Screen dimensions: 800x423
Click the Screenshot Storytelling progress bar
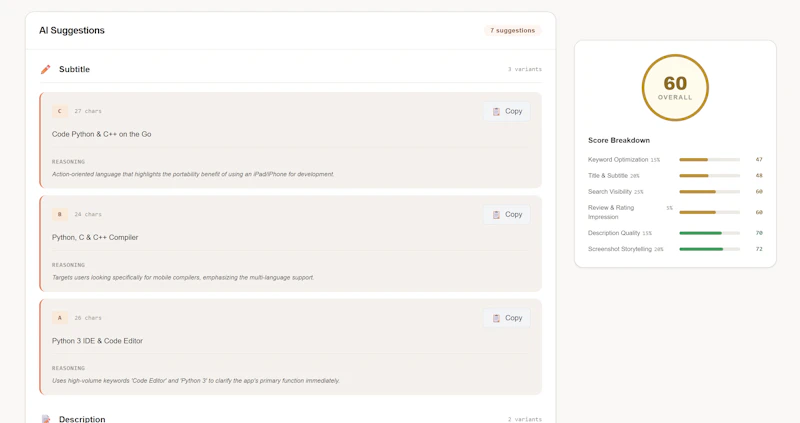(x=709, y=249)
